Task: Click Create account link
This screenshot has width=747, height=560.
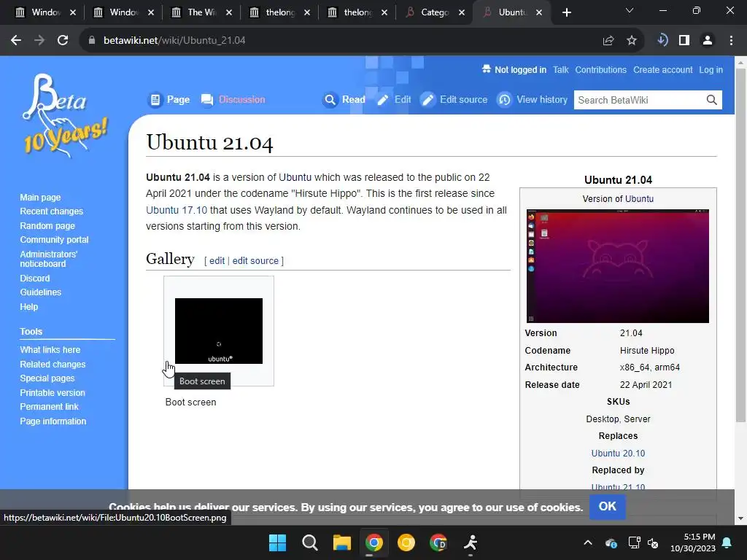Action: tap(662, 70)
